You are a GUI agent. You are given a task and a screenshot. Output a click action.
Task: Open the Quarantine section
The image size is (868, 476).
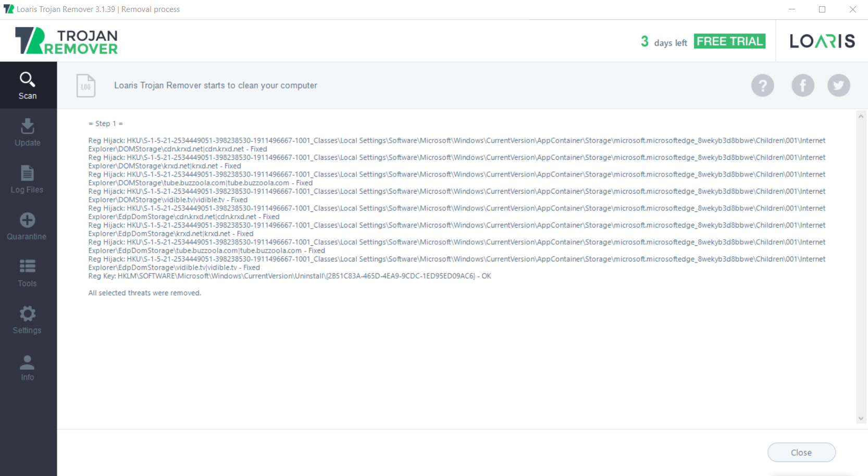click(x=28, y=226)
